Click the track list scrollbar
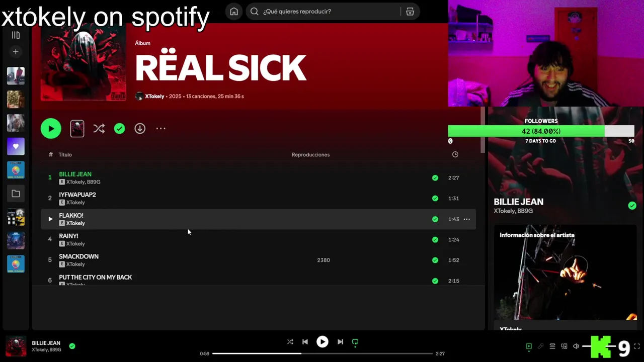Viewport: 644px width, 362px height. pos(482,131)
